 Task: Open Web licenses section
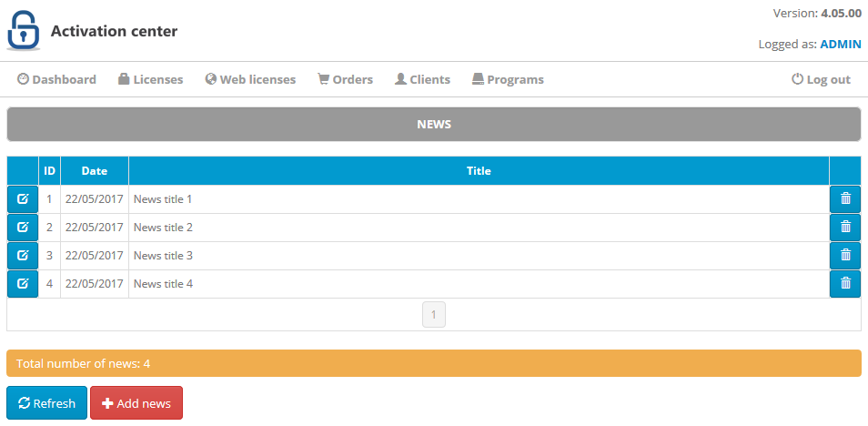250,79
